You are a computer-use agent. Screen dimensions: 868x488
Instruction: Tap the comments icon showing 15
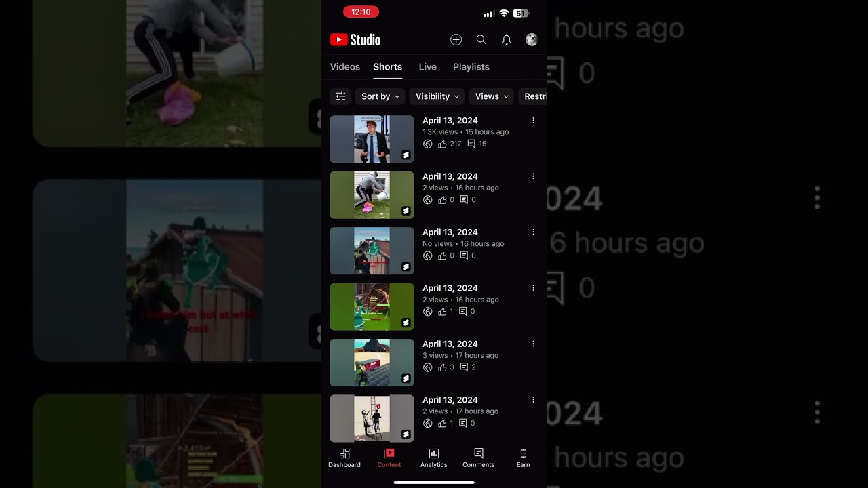pos(471,144)
